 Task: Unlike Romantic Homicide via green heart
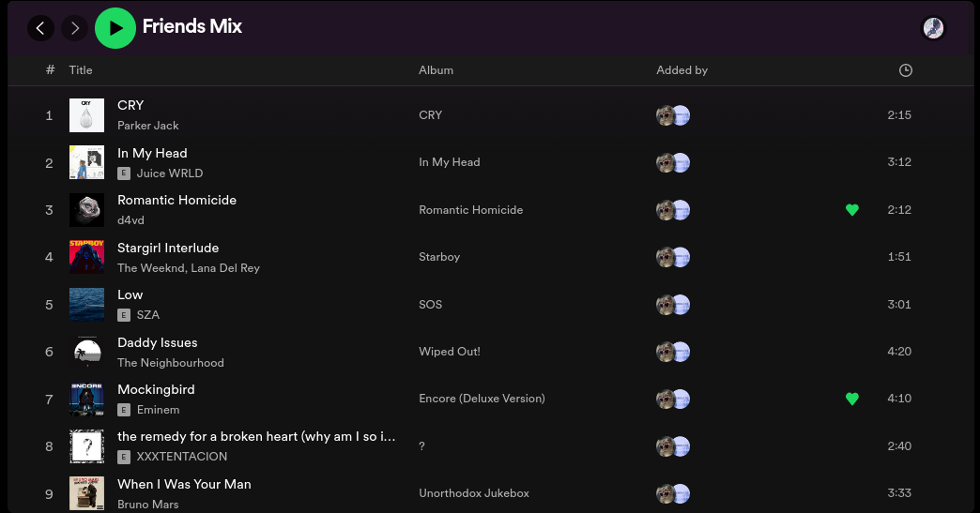pyautogui.click(x=852, y=210)
